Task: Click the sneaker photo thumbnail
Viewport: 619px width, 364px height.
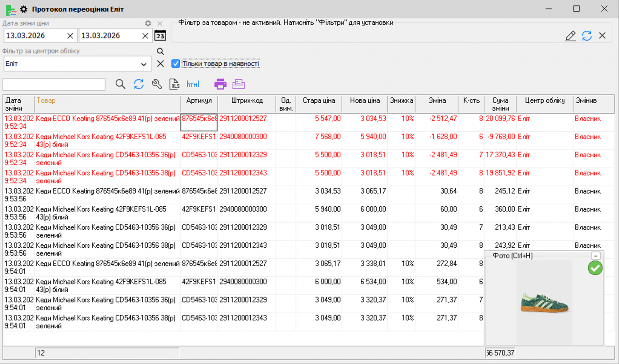Action: pyautogui.click(x=544, y=303)
